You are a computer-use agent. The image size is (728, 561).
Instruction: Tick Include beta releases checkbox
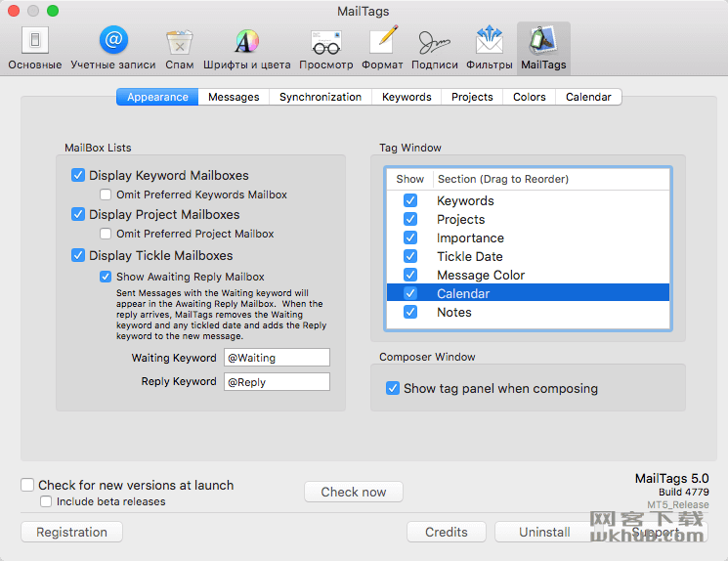pyautogui.click(x=46, y=501)
